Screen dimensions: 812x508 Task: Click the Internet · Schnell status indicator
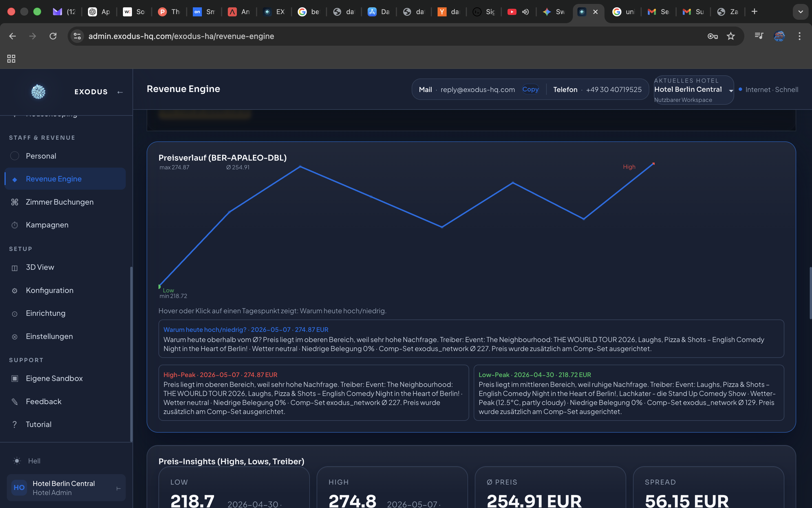768,89
